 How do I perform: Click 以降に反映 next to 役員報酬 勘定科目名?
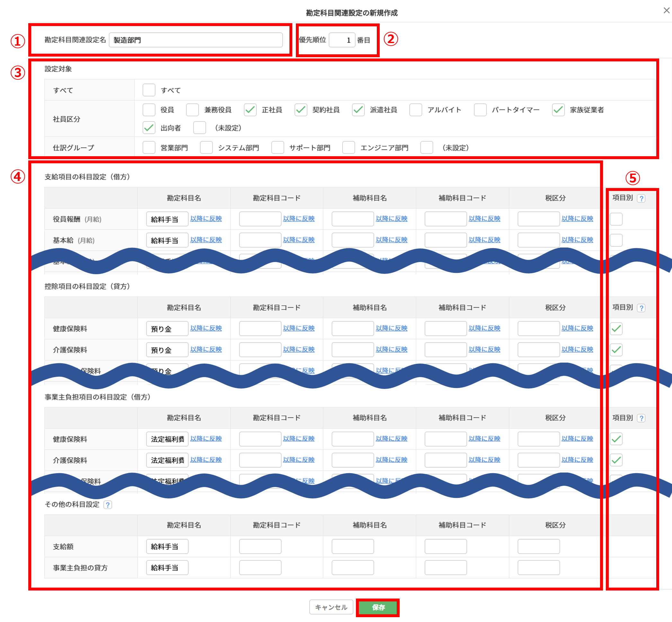[x=206, y=219]
